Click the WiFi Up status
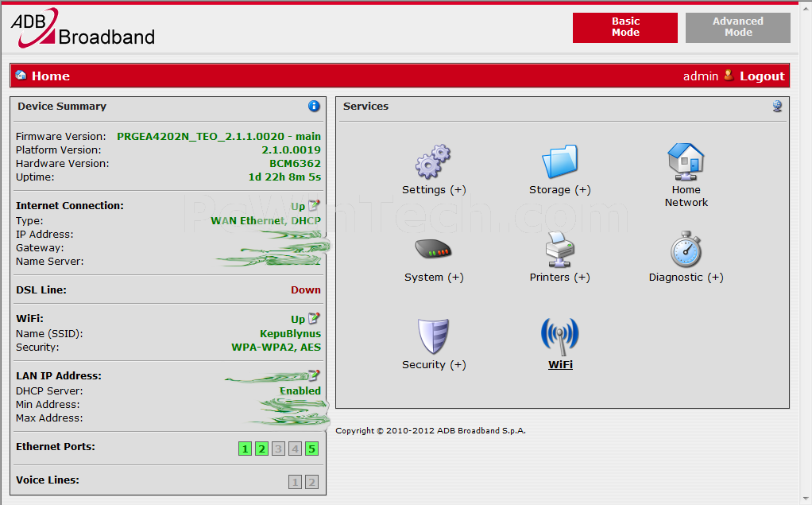 [298, 320]
